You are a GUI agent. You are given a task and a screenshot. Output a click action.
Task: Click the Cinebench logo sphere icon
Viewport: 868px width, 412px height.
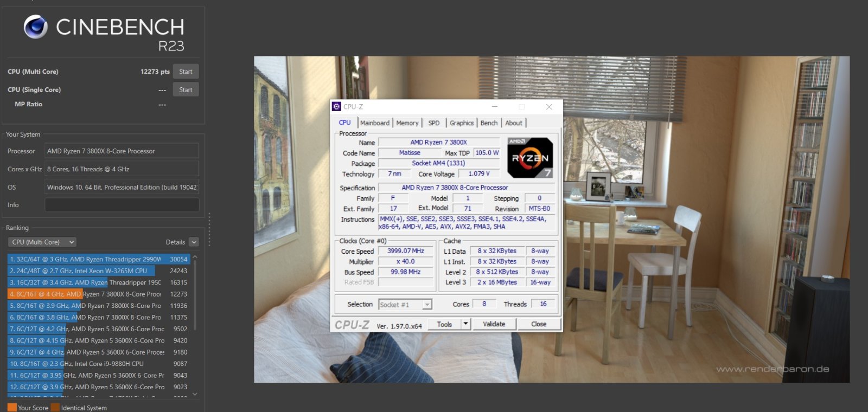click(x=36, y=27)
